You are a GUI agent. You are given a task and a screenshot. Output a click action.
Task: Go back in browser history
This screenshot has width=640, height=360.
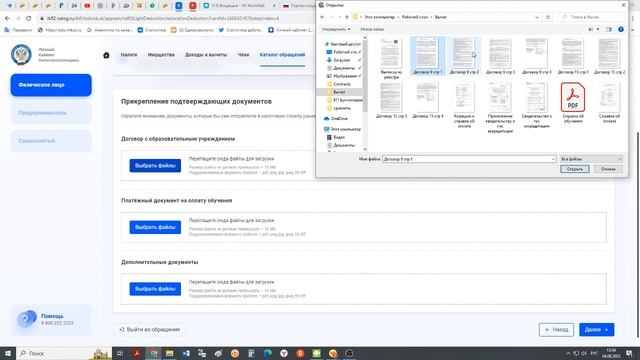pos(7,18)
